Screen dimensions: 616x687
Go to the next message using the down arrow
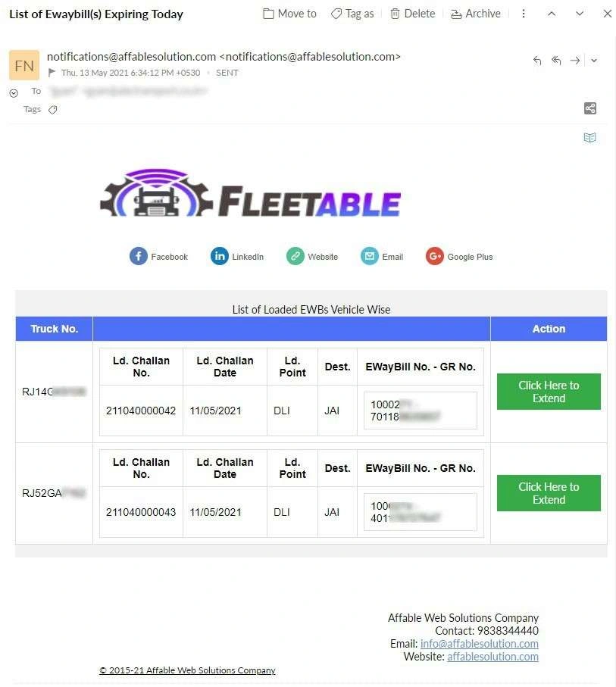click(579, 13)
